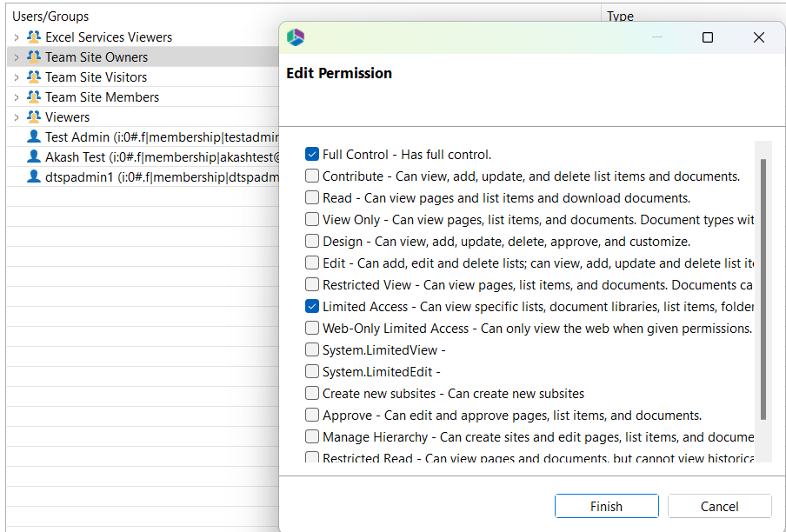This screenshot has width=786, height=532.
Task: Expand the Team Site Members group
Action: 16,96
